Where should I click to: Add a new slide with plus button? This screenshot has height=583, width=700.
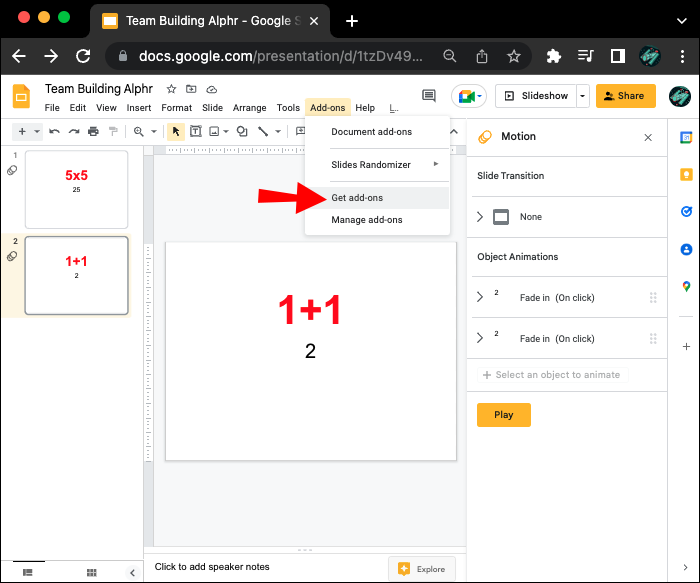[x=22, y=131]
